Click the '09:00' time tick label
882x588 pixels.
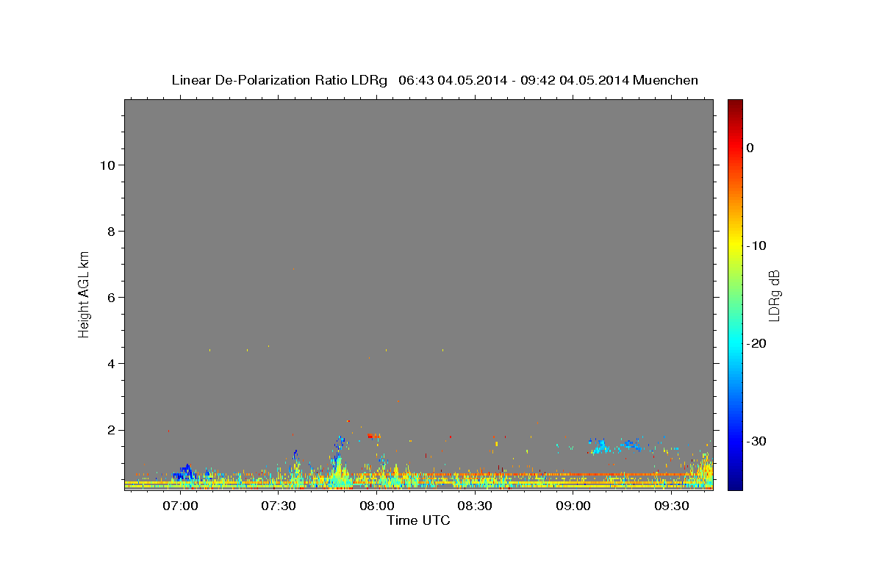[573, 506]
